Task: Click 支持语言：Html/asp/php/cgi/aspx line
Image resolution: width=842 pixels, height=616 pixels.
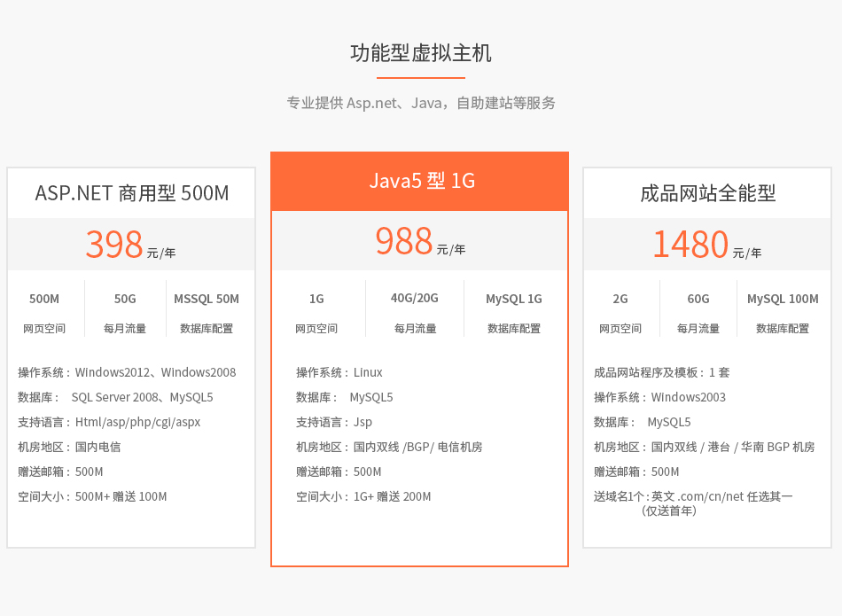Action: pos(109,422)
